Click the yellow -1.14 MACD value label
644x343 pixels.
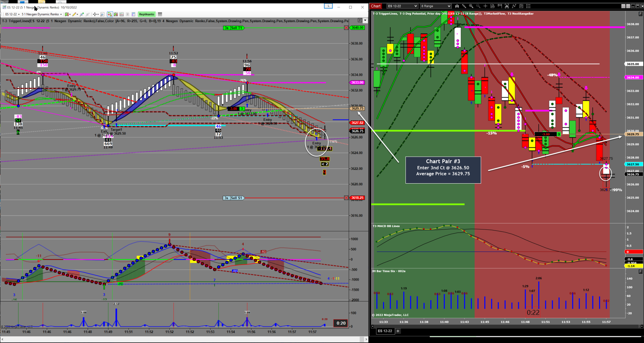click(634, 266)
